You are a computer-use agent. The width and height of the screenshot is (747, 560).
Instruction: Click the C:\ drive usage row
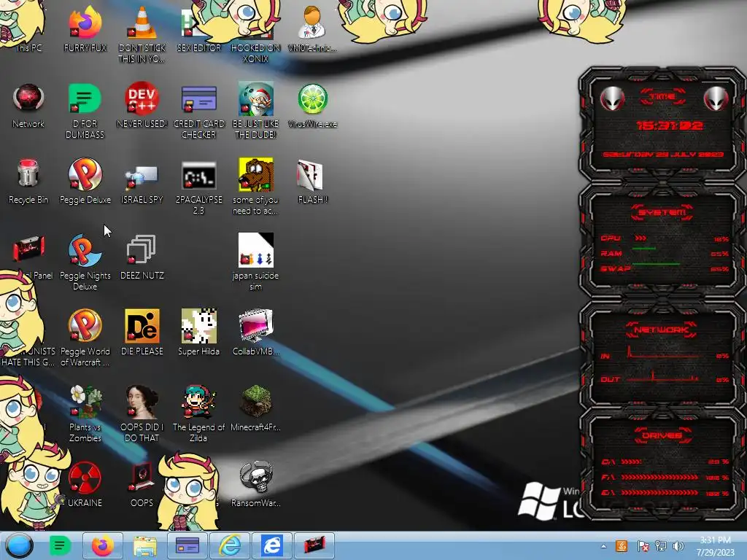[x=664, y=462]
